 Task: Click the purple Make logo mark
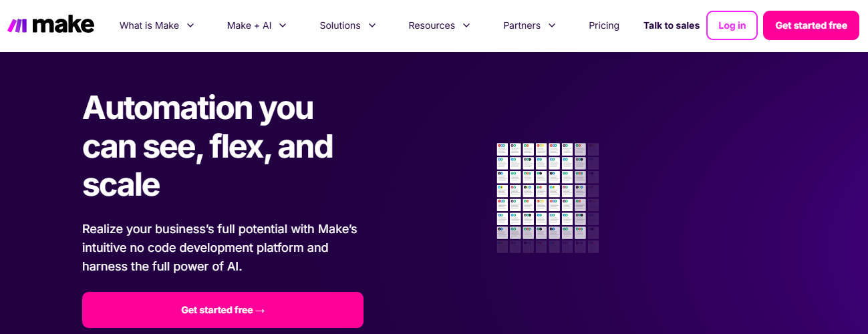(x=17, y=25)
